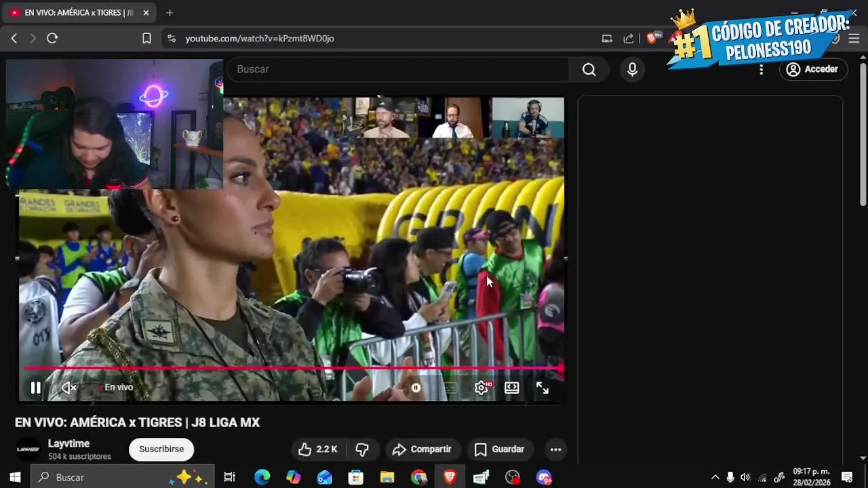
Task: Switch to Brave browser on taskbar
Action: click(x=450, y=477)
